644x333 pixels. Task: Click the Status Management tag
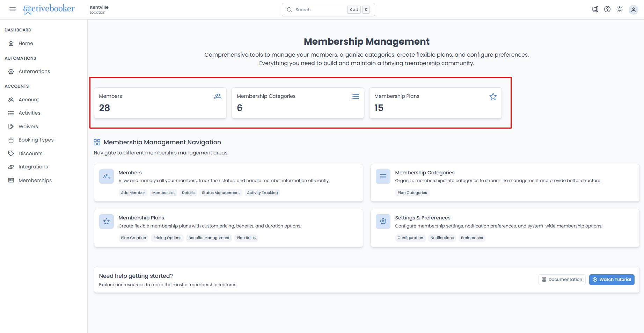click(x=221, y=193)
